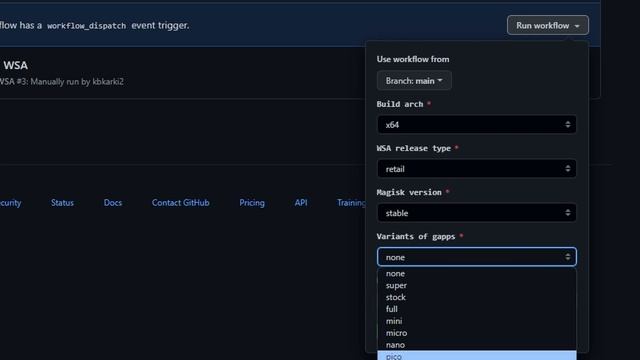Choose the highlighted pico gapps variant
Screen dimensions: 640x360
pyautogui.click(x=477, y=356)
